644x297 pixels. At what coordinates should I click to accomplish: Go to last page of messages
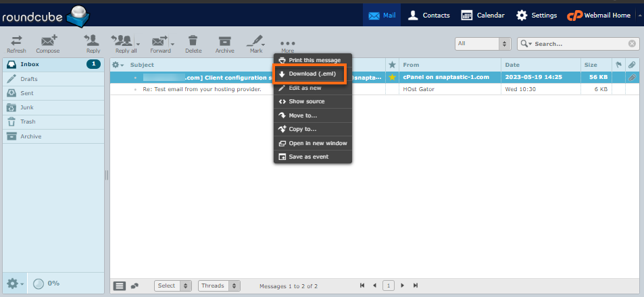coord(415,285)
